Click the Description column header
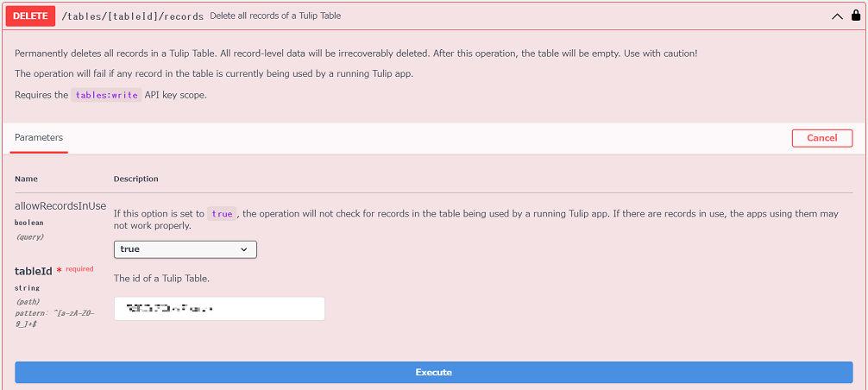868x390 pixels. click(135, 179)
